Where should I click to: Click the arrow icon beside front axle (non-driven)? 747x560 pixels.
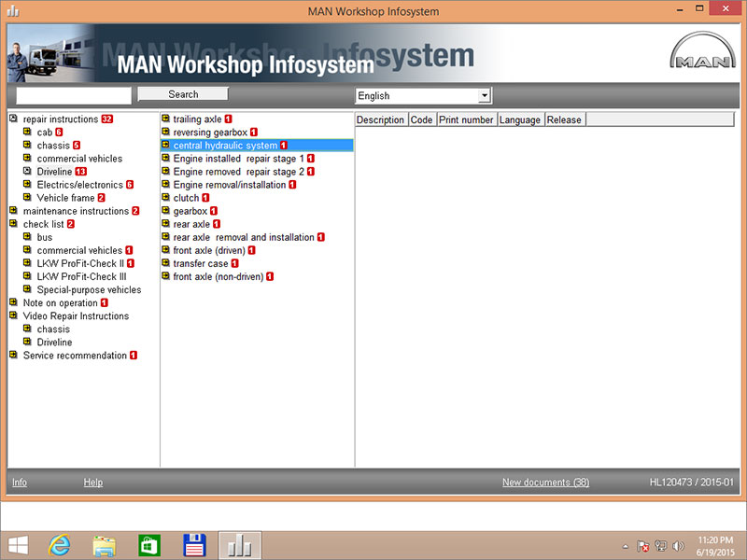click(166, 276)
